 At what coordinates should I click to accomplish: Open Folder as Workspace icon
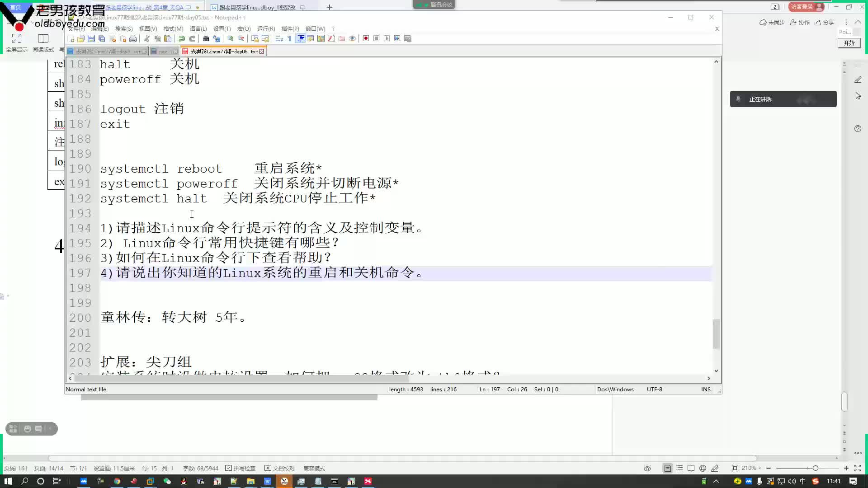[x=342, y=38]
